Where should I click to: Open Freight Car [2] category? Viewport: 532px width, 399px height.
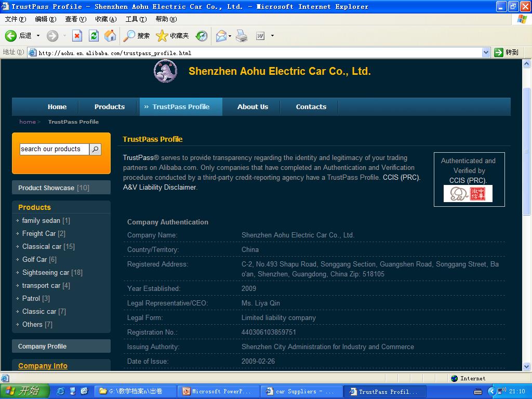point(44,233)
